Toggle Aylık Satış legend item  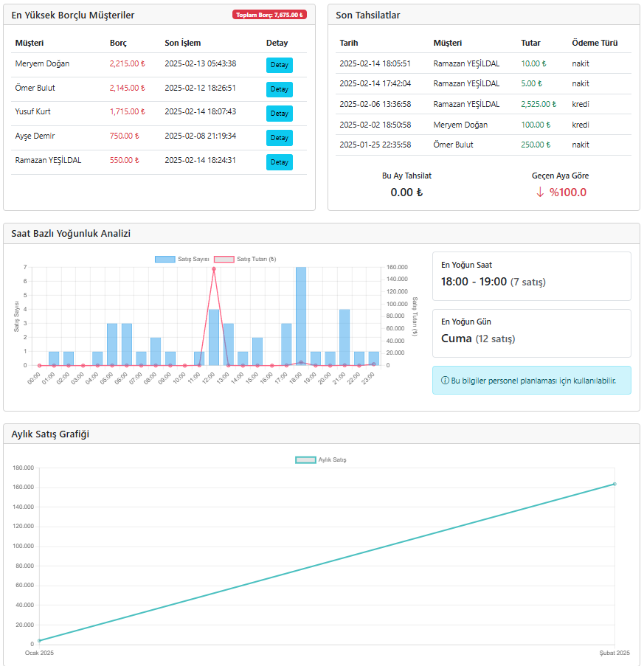[x=321, y=459]
